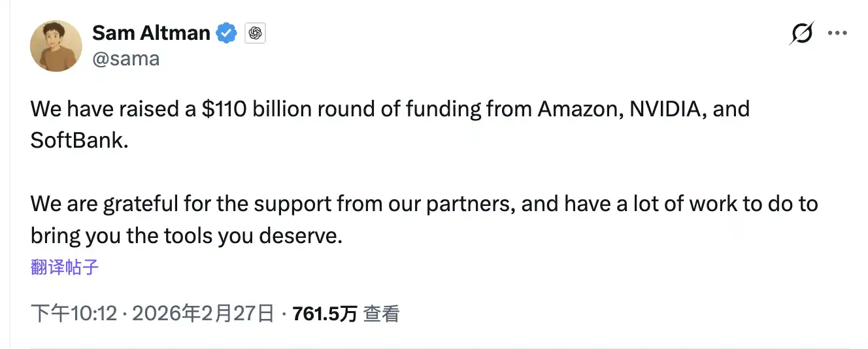Open the three-dot more options menu
This screenshot has width=868, height=349.
[x=837, y=33]
